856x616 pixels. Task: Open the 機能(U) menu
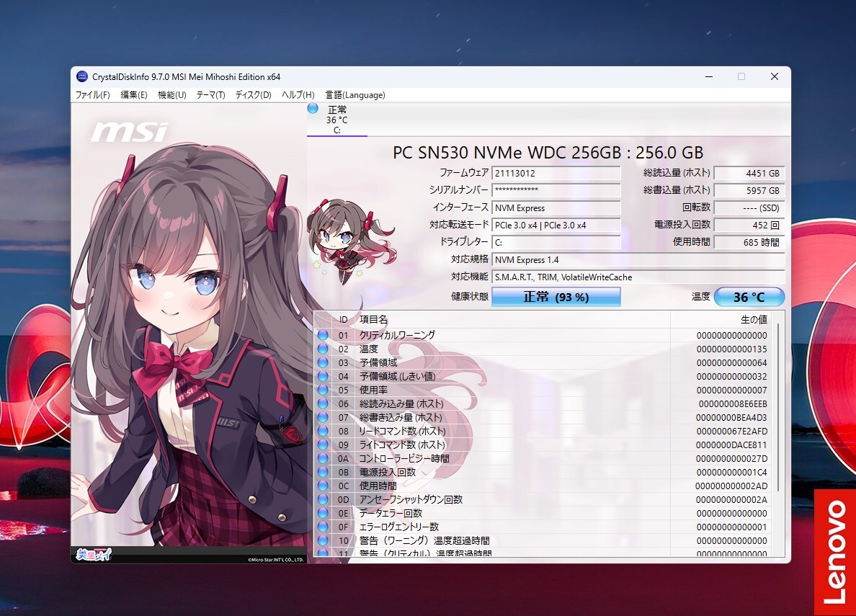[x=171, y=94]
